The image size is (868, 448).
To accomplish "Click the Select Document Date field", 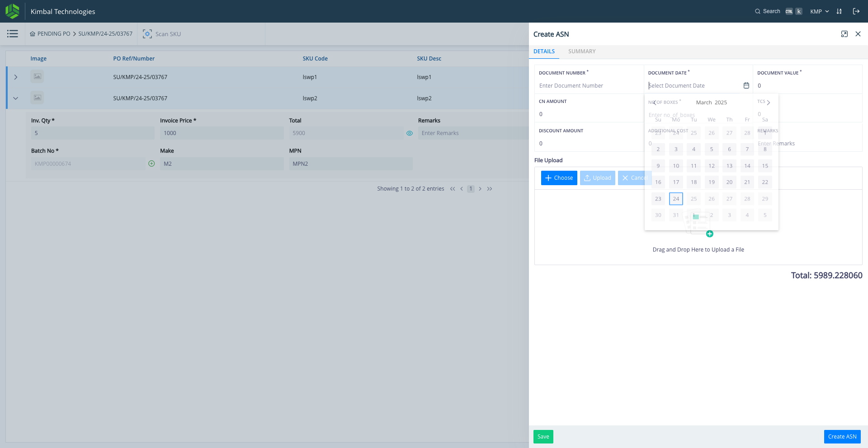I will (x=694, y=86).
